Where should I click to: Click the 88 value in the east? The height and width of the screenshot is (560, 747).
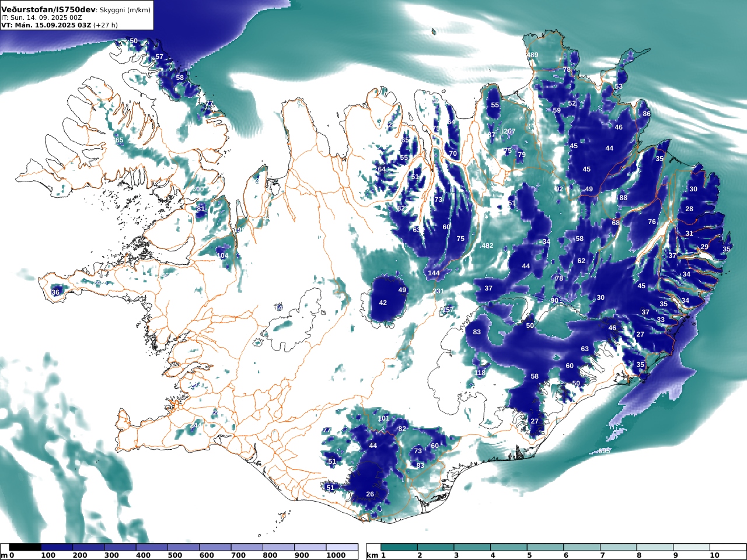(x=623, y=198)
